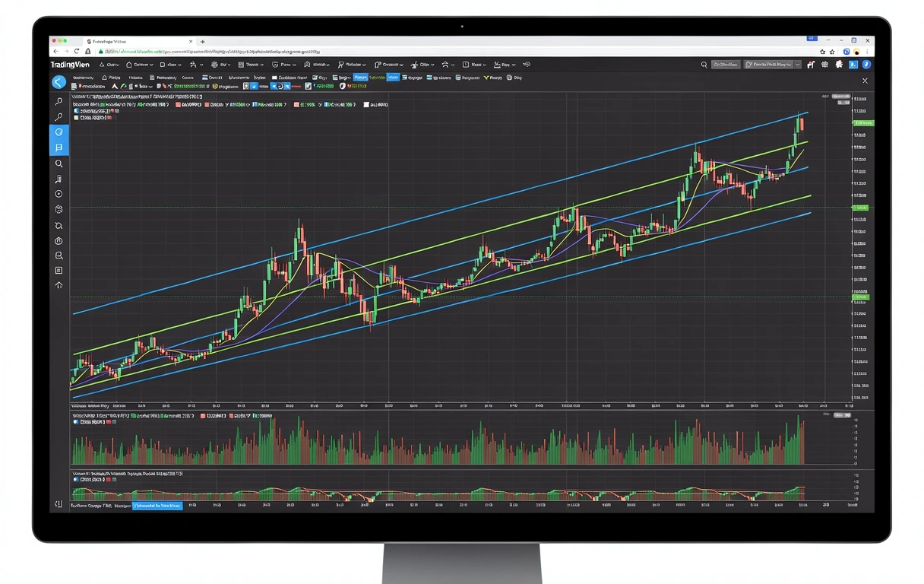Close the current browser tab

(192, 41)
